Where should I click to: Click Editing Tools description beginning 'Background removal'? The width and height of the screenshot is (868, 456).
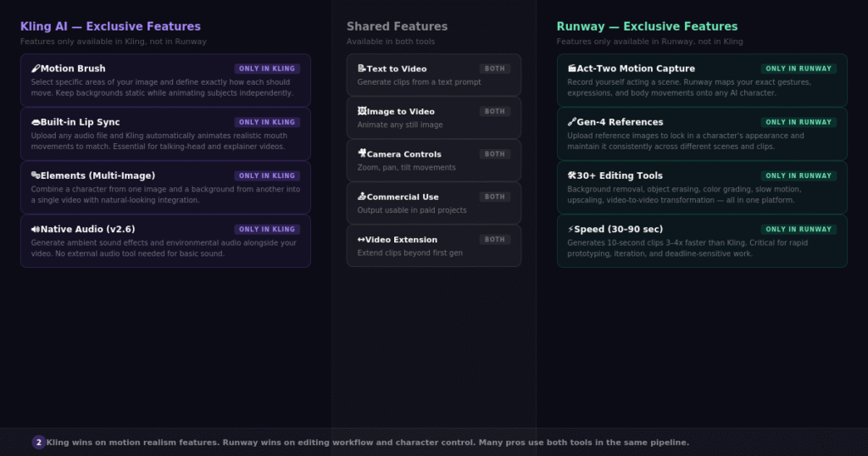684,194
